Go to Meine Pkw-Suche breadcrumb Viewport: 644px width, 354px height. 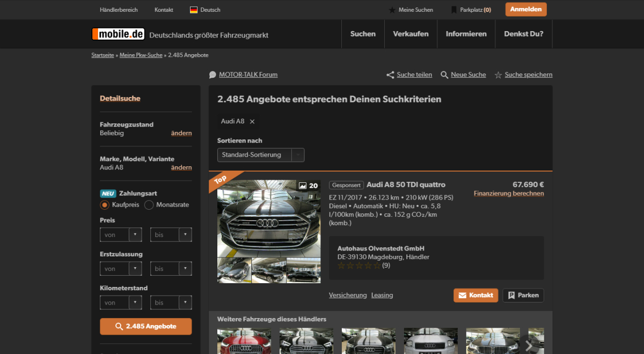pyautogui.click(x=141, y=55)
